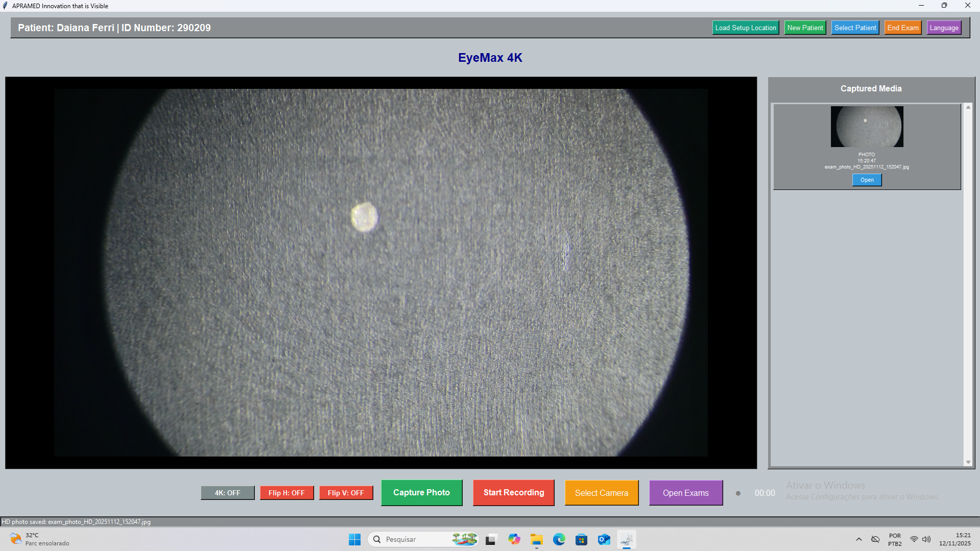Create a New Patient
This screenshot has width=980, height=551.
tap(805, 28)
